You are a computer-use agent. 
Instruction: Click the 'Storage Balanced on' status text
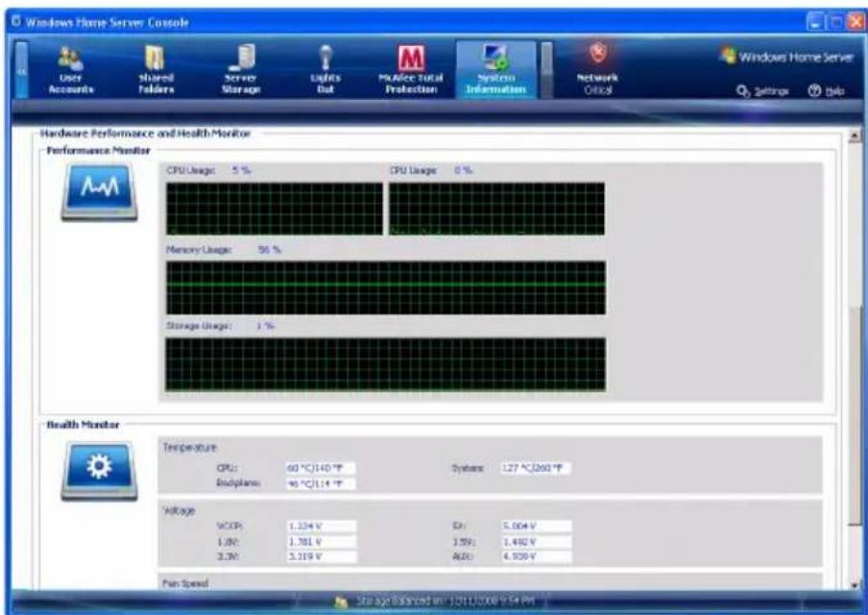[445, 602]
